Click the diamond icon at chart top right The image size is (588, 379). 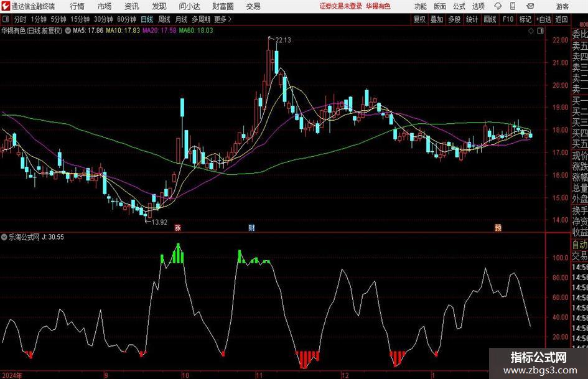pos(531,30)
